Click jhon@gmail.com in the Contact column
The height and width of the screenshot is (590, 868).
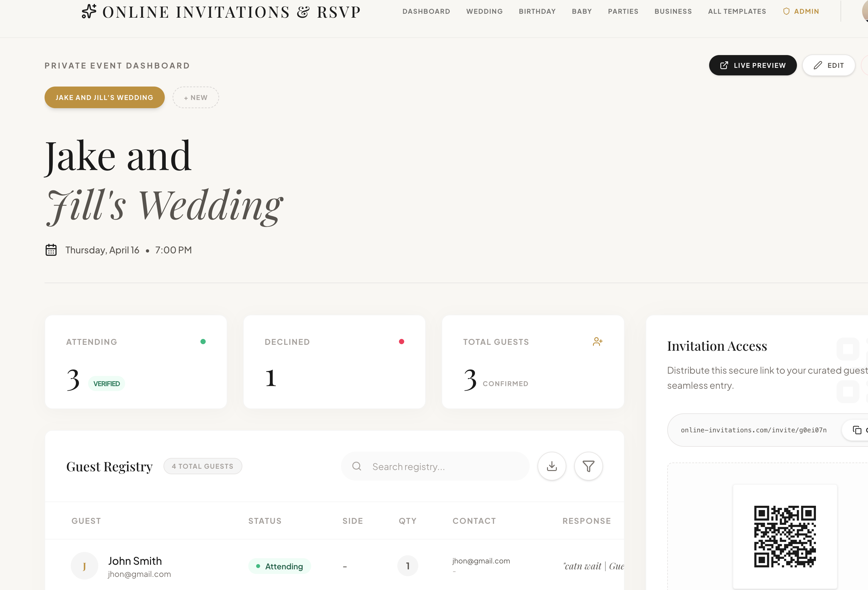pyautogui.click(x=481, y=561)
